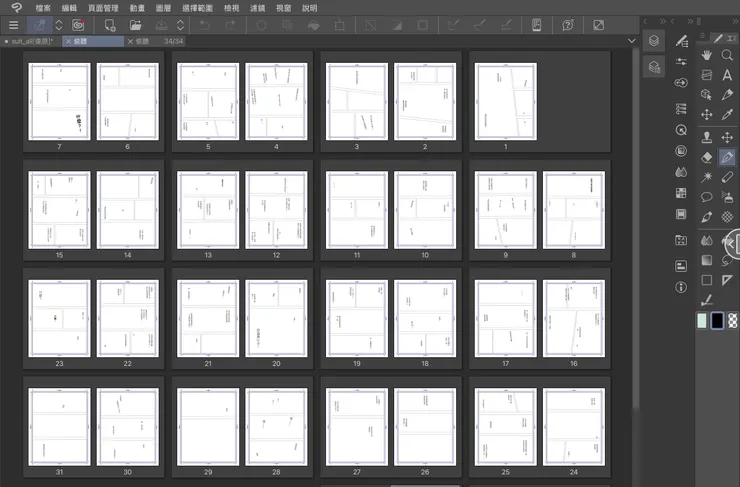The height and width of the screenshot is (487, 740).
Task: Open the help question-mark toolbar icon
Action: click(x=568, y=25)
